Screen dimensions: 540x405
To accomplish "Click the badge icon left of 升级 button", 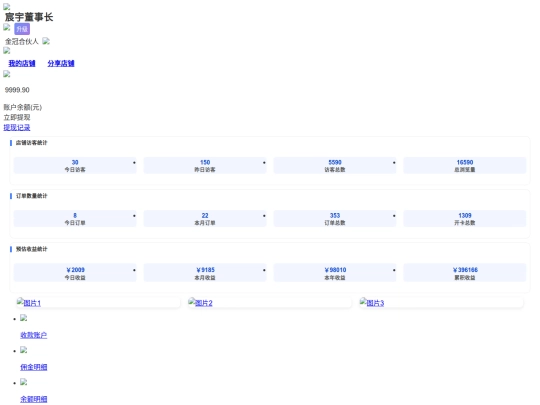I will [7, 27].
